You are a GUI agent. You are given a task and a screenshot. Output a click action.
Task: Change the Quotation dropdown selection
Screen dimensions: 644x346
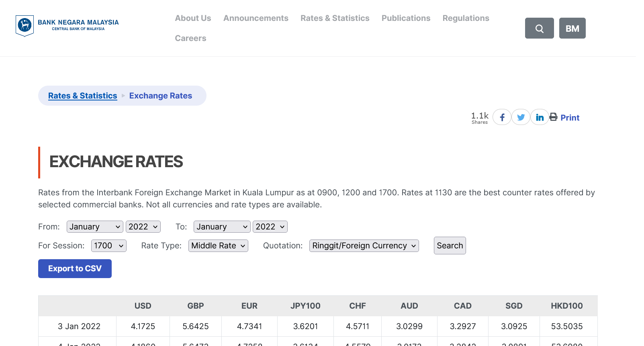tap(364, 246)
